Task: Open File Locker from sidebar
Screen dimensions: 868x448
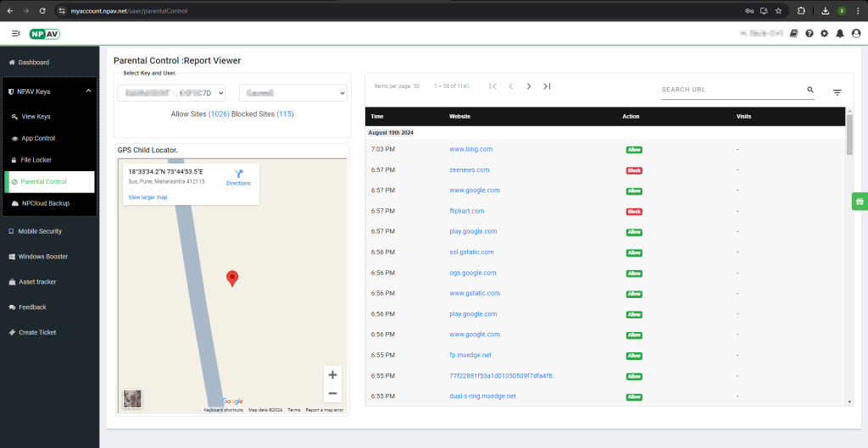Action: pos(37,160)
